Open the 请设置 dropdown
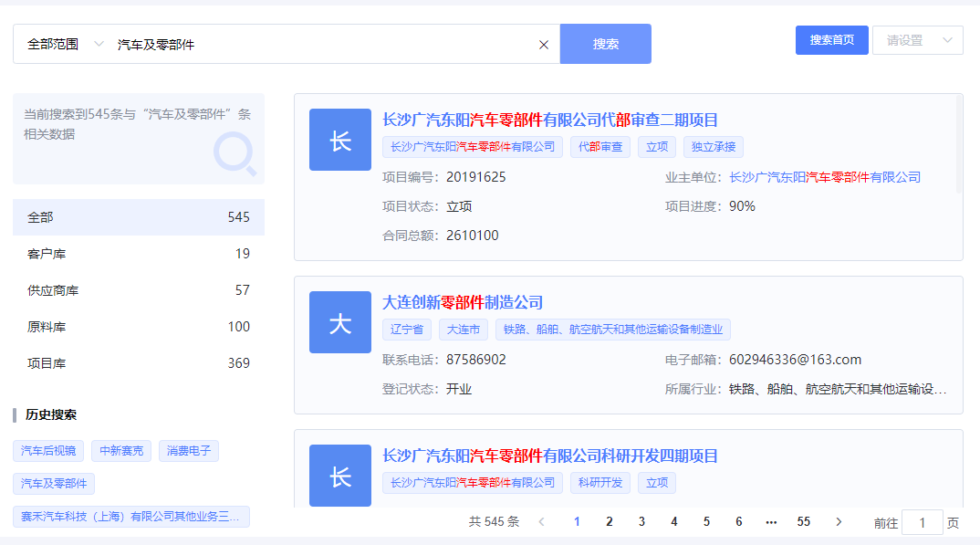Image resolution: width=980 pixels, height=545 pixels. [x=918, y=40]
